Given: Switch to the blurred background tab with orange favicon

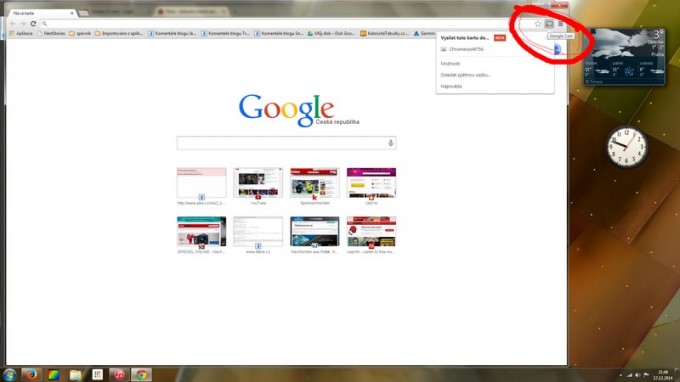Looking at the screenshot, I should pyautogui.click(x=192, y=12).
